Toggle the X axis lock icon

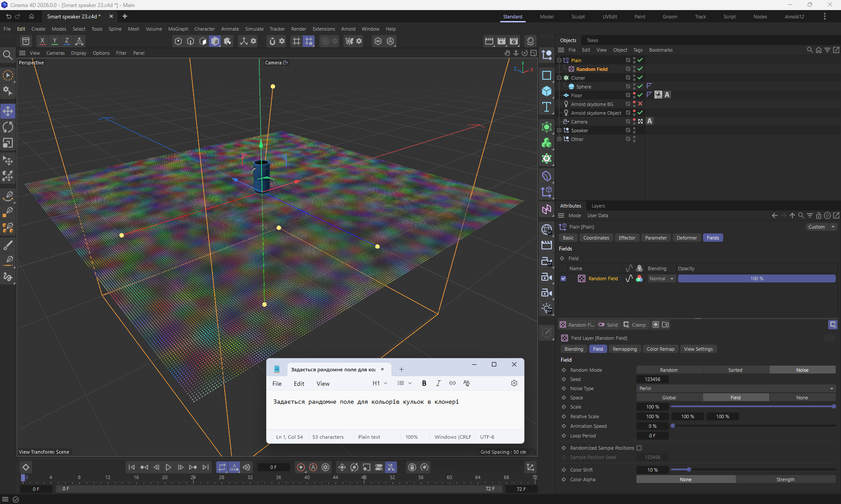(x=42, y=41)
